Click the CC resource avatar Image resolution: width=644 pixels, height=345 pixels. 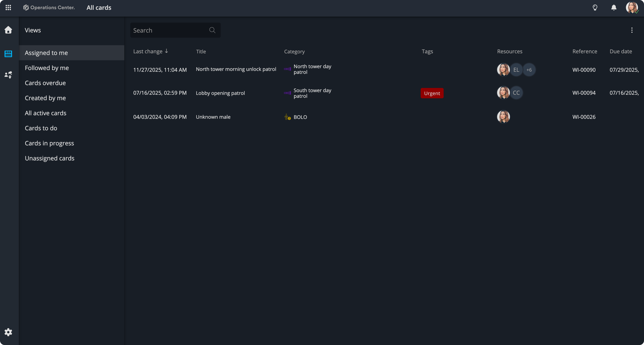point(516,93)
